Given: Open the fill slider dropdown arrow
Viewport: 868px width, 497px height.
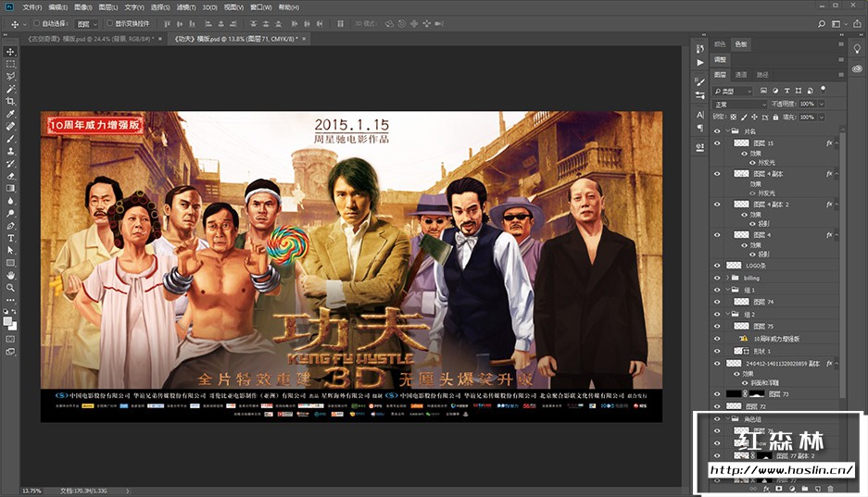Looking at the screenshot, I should tap(822, 118).
